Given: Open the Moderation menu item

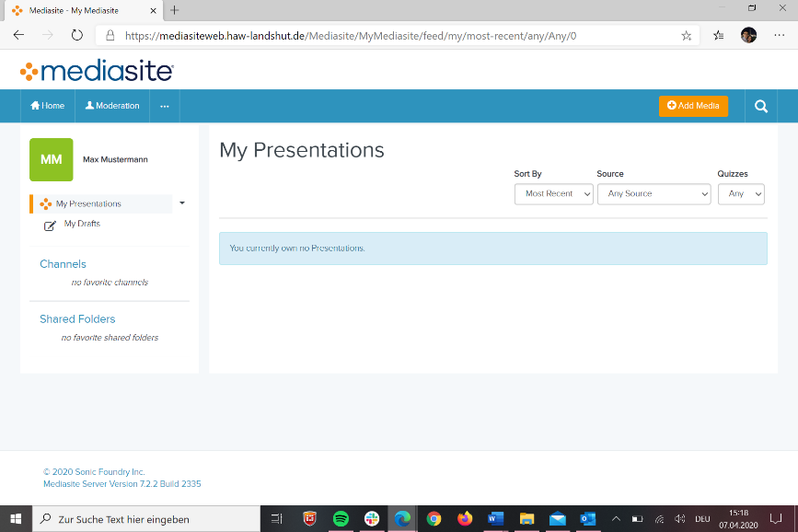Looking at the screenshot, I should [x=112, y=106].
